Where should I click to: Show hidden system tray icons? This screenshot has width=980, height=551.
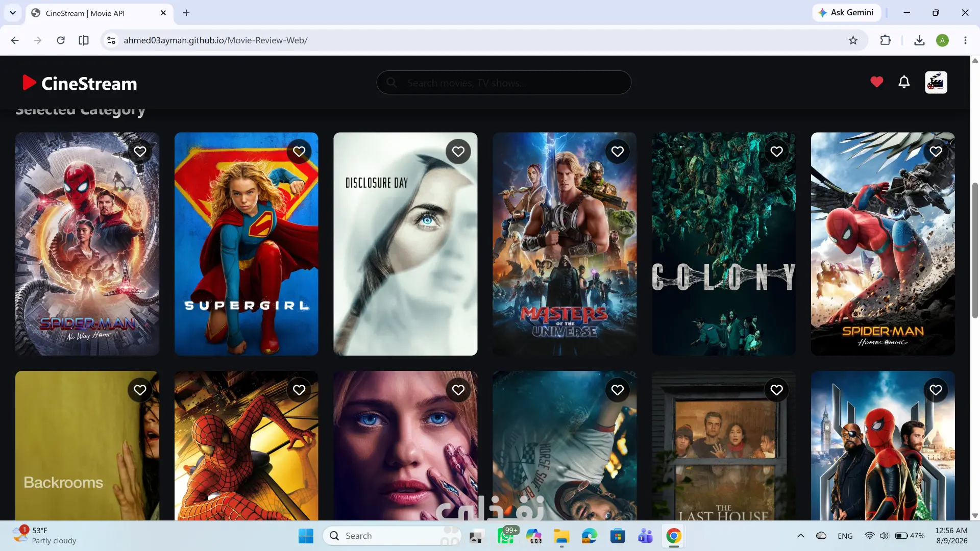tap(800, 536)
